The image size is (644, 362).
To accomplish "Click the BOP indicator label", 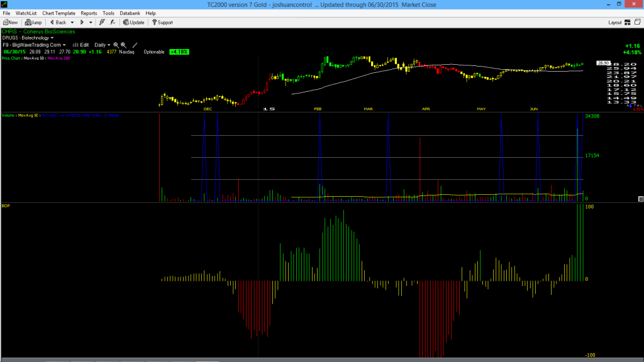I will (x=6, y=206).
